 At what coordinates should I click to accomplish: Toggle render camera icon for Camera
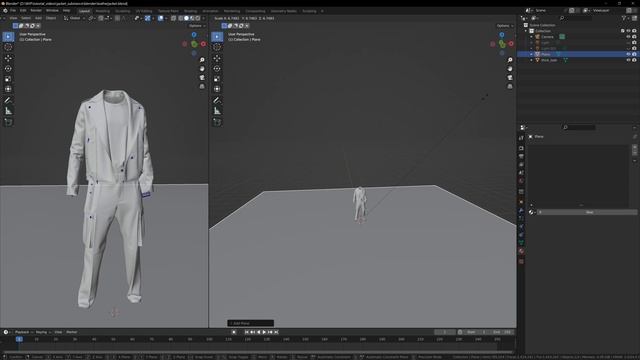634,37
